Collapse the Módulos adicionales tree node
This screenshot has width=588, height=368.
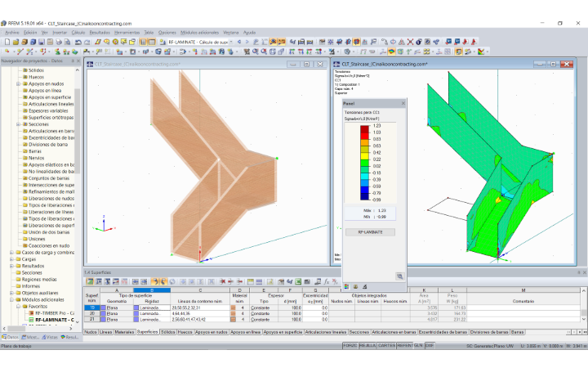11,300
